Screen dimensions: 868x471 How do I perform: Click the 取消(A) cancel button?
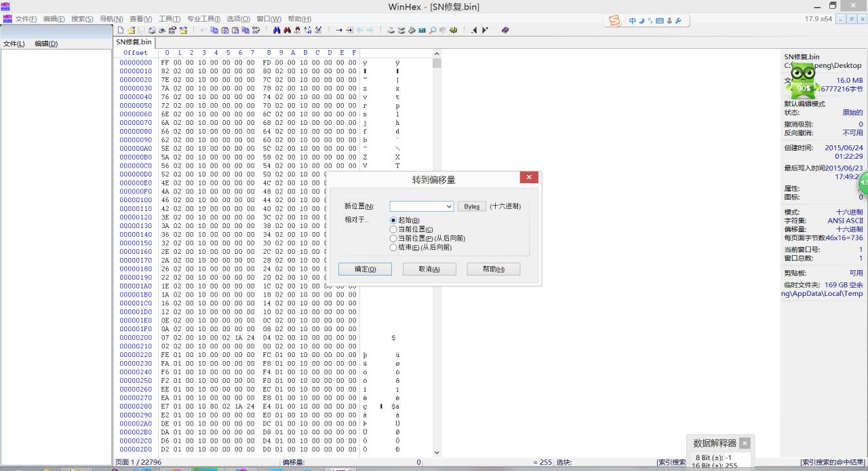[x=429, y=269]
